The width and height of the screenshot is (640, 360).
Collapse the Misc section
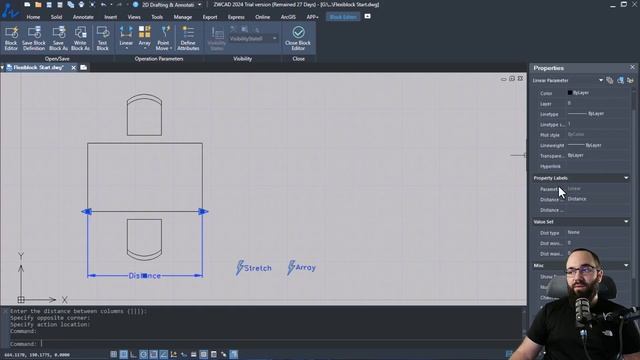[x=626, y=265]
